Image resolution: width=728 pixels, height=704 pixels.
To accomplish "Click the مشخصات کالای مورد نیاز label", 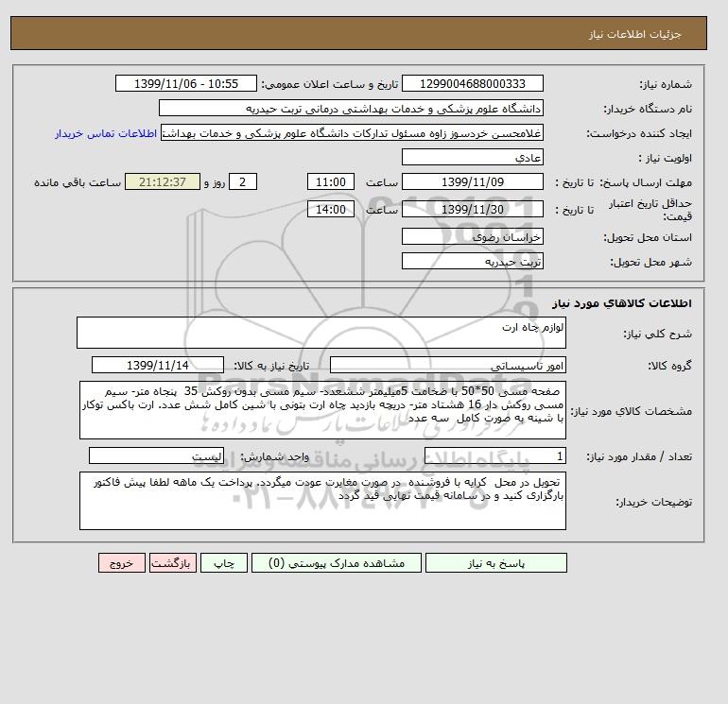I will pyautogui.click(x=631, y=411).
